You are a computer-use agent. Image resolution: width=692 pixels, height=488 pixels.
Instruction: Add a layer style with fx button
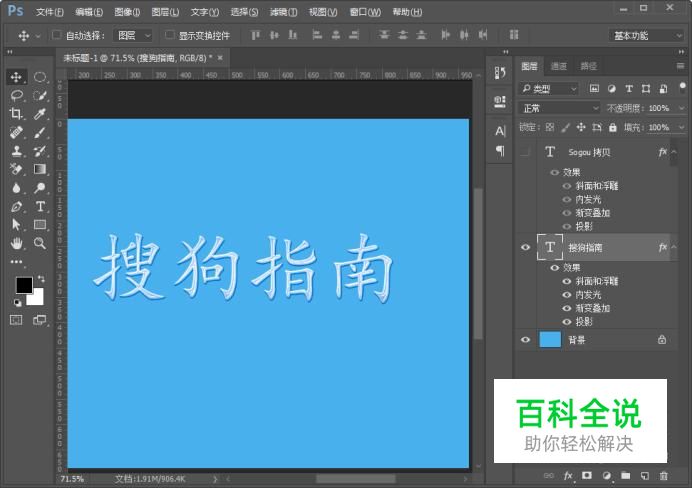[568, 476]
